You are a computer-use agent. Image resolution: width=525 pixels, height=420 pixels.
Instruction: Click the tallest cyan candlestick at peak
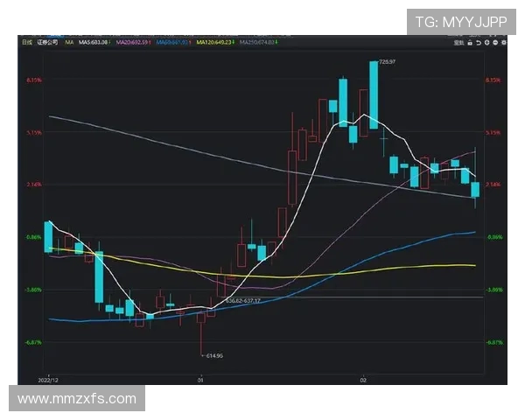(374, 95)
